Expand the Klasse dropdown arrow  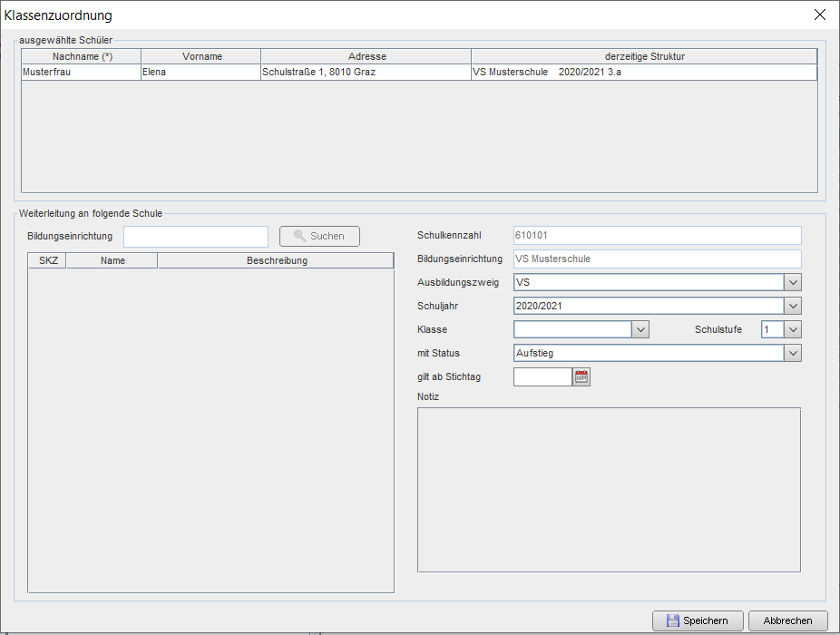coord(640,329)
